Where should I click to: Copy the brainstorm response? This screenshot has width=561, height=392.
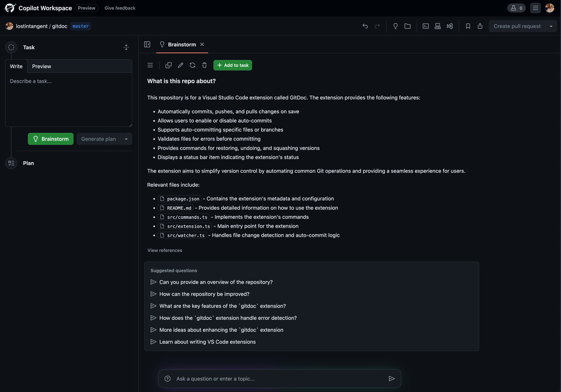point(168,65)
